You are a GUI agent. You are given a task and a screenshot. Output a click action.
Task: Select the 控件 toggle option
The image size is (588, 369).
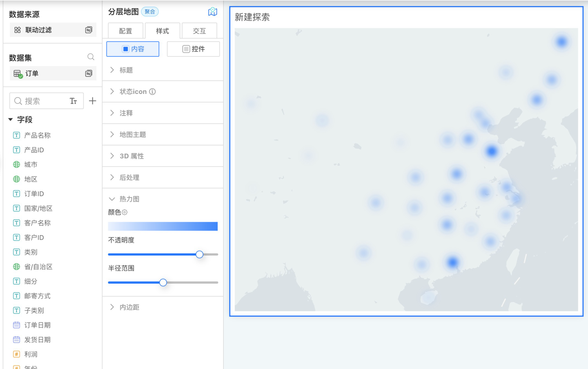pos(193,49)
